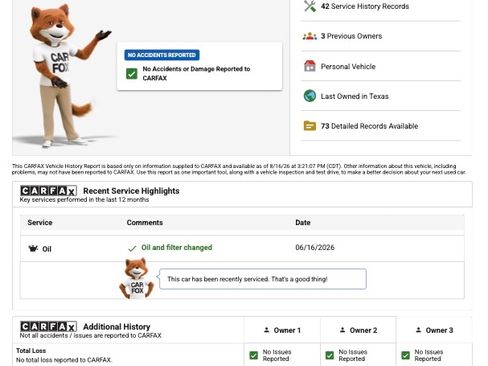The height and width of the screenshot is (366, 488).
Task: Click the person icon beside Owner 1
Action: [266, 330]
